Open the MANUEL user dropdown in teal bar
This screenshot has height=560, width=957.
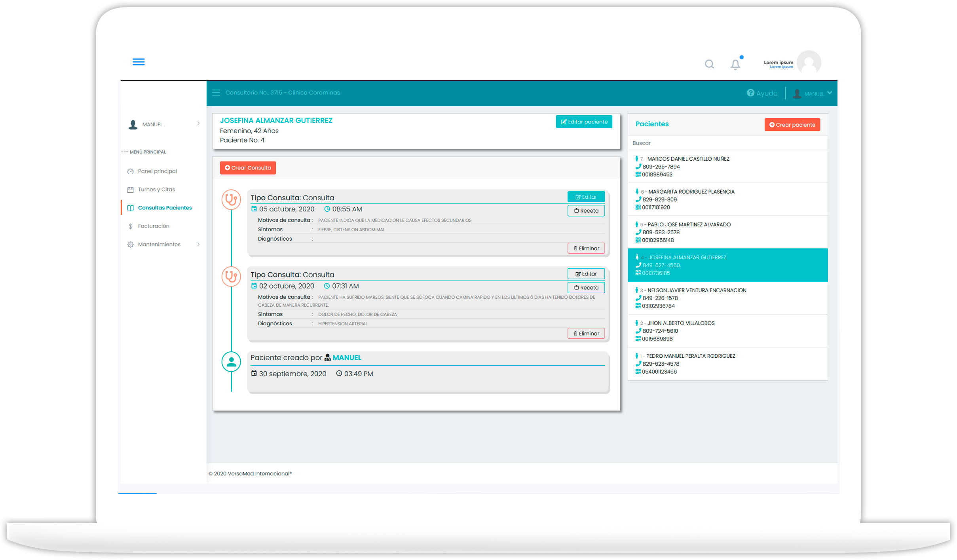click(x=812, y=93)
